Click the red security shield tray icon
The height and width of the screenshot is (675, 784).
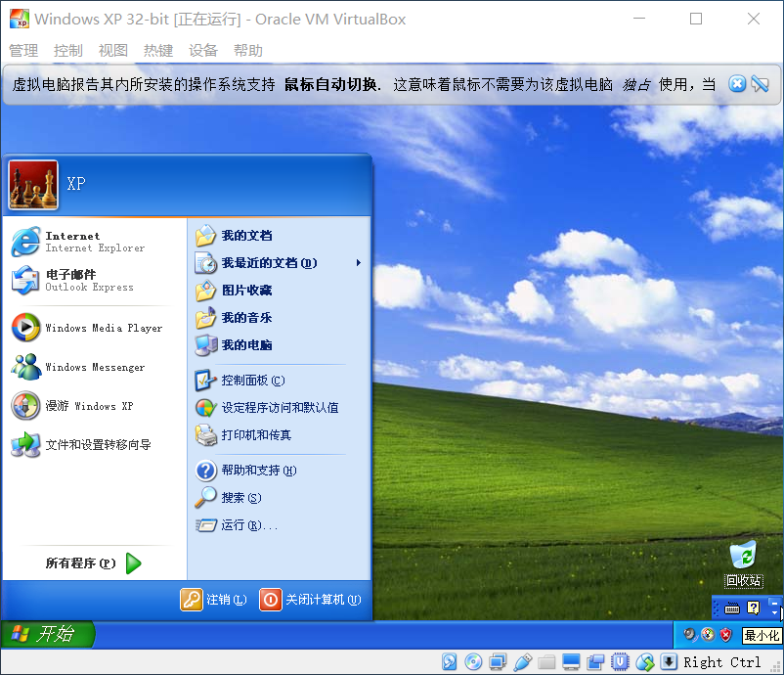tap(725, 635)
